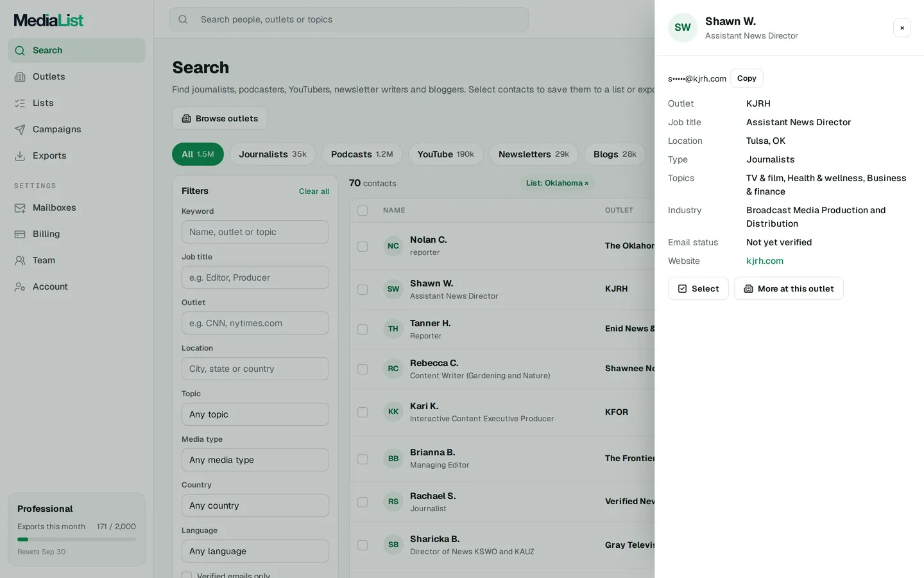Open the Any media type dropdown
924x578 pixels.
[x=255, y=460]
